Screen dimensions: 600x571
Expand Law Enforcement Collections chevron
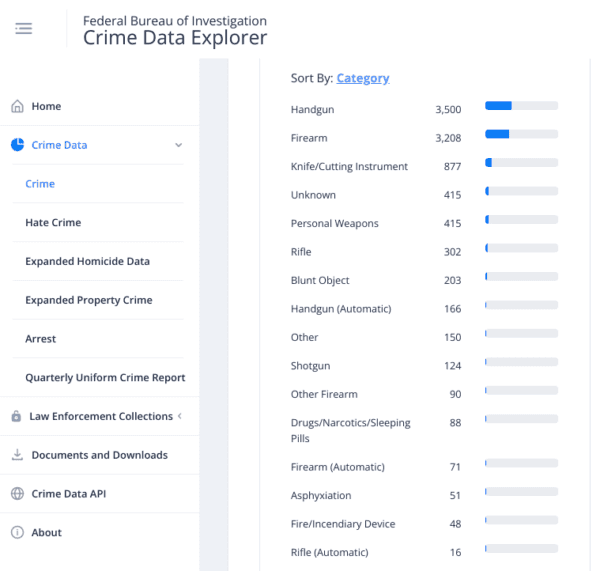[x=179, y=416]
